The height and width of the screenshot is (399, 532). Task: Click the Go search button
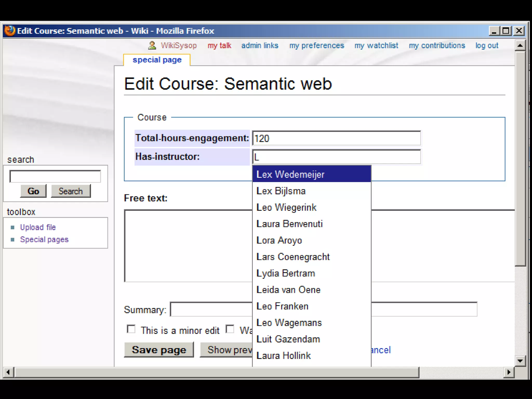[33, 191]
